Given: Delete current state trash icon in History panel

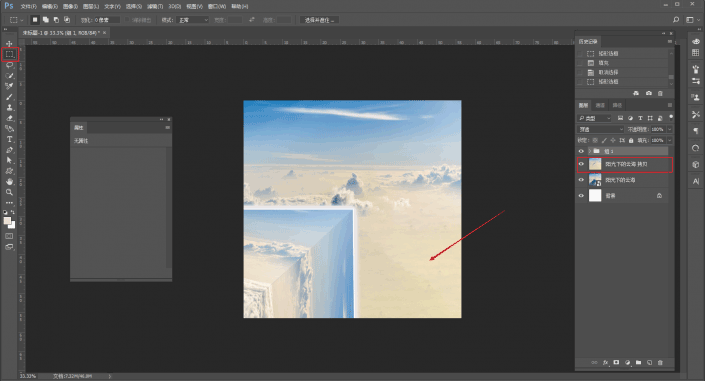Looking at the screenshot, I should (660, 93).
